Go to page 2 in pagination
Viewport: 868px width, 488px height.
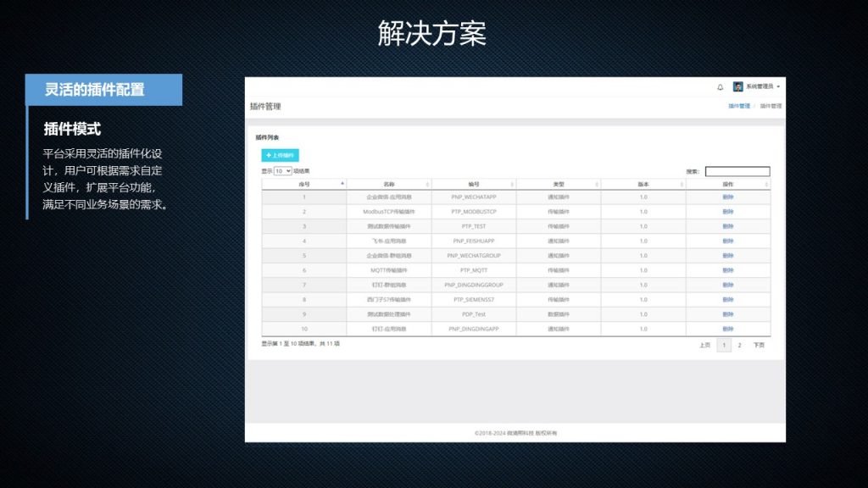pos(739,345)
